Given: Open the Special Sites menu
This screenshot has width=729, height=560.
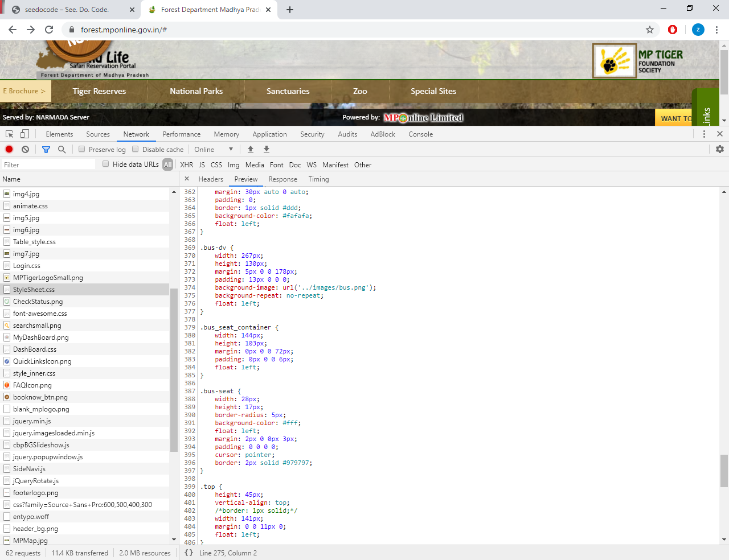Looking at the screenshot, I should [433, 91].
